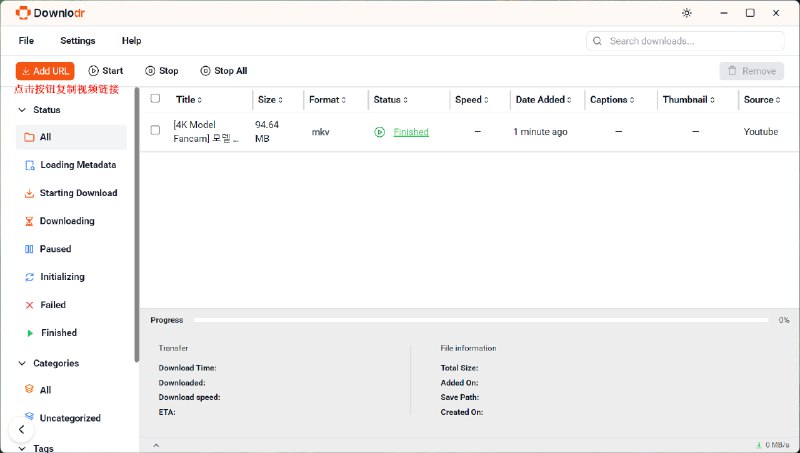The image size is (800, 453).
Task: Click the Search downloads input field
Action: (x=690, y=41)
